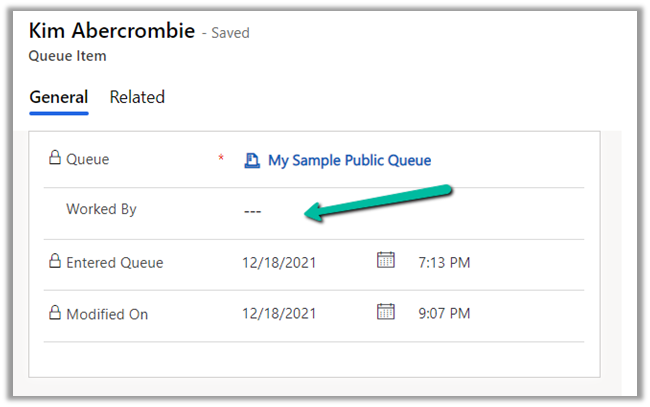Click the Queue Item entity label
The image size is (650, 407).
(68, 57)
